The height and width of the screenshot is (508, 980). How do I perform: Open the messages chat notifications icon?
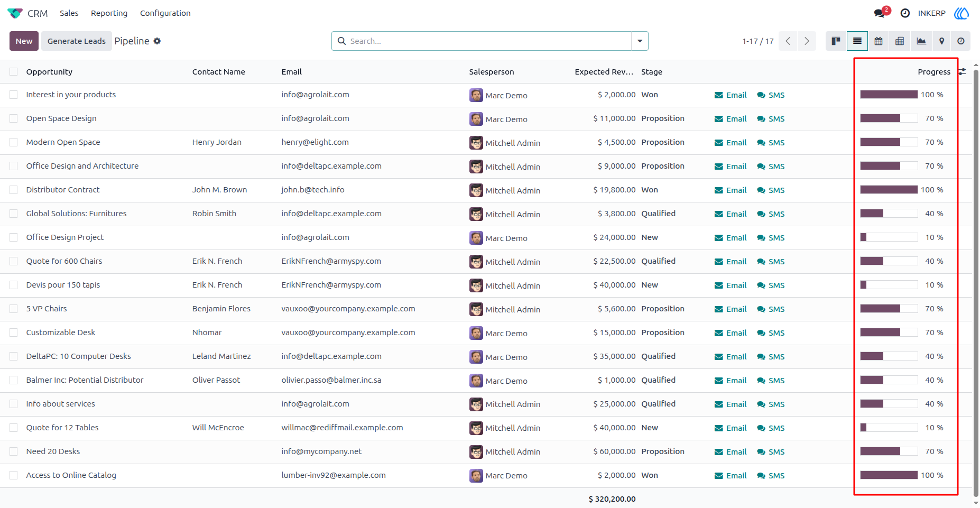point(881,13)
